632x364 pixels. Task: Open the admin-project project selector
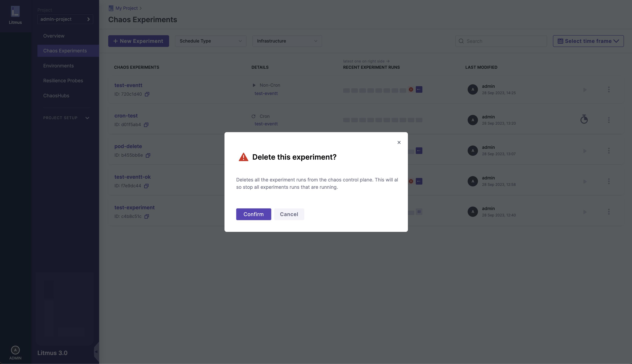tap(65, 19)
